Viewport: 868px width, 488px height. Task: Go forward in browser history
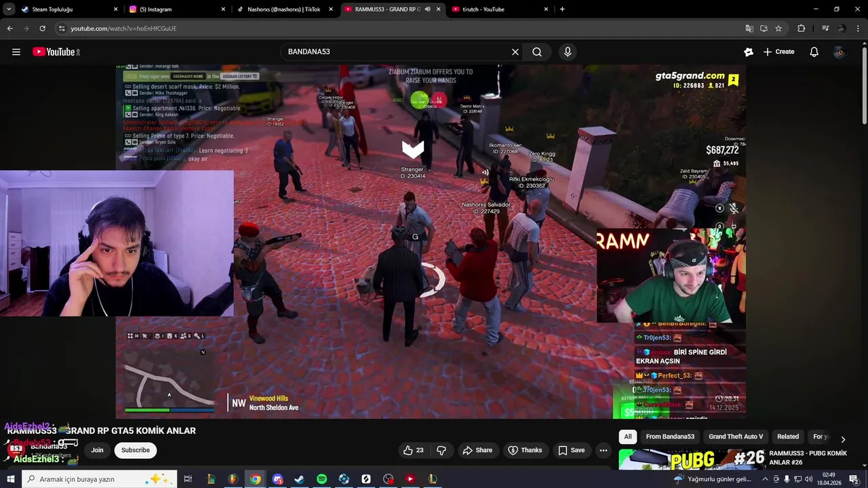coord(26,28)
